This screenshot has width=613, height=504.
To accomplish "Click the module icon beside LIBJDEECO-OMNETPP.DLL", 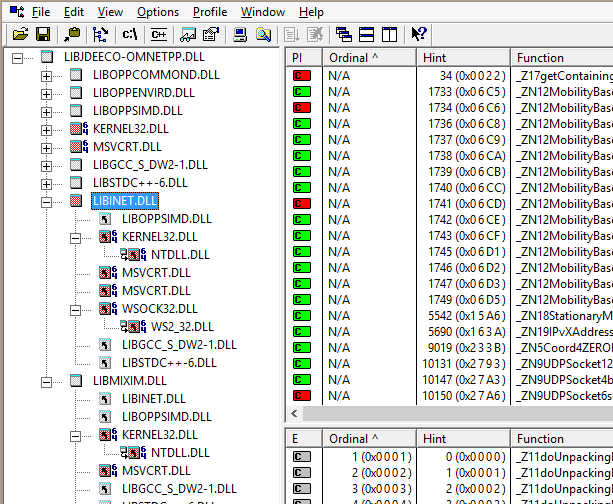I will coord(47,57).
